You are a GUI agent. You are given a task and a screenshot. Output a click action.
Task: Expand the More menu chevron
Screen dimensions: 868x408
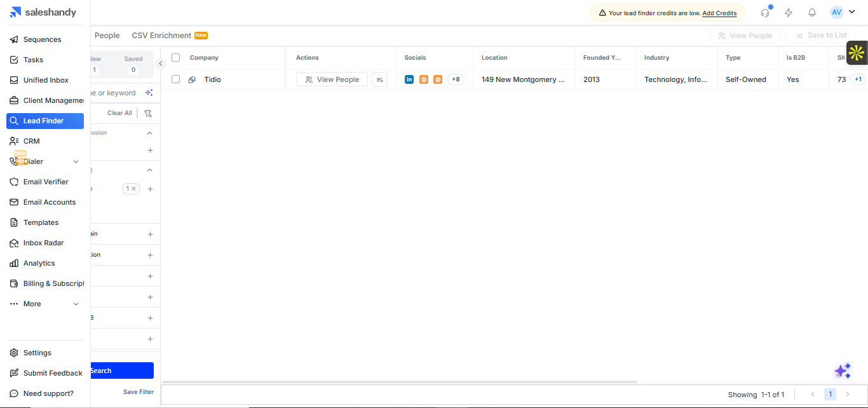(x=76, y=304)
